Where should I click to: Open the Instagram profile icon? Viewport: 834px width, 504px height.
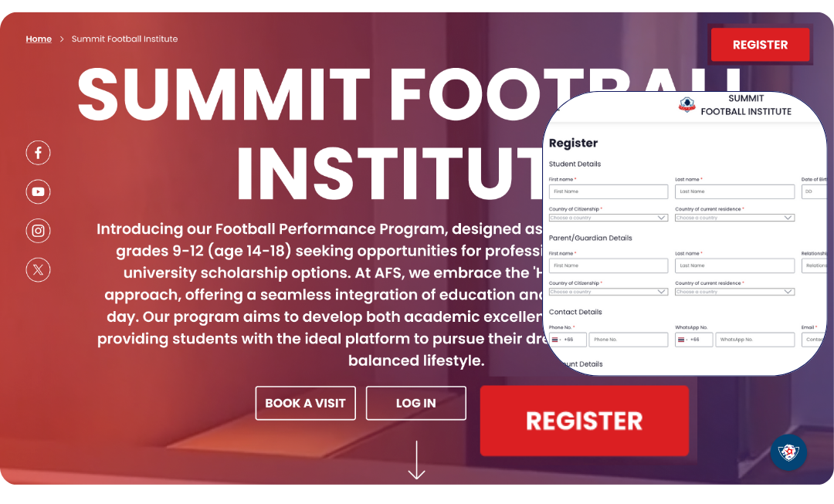38,230
